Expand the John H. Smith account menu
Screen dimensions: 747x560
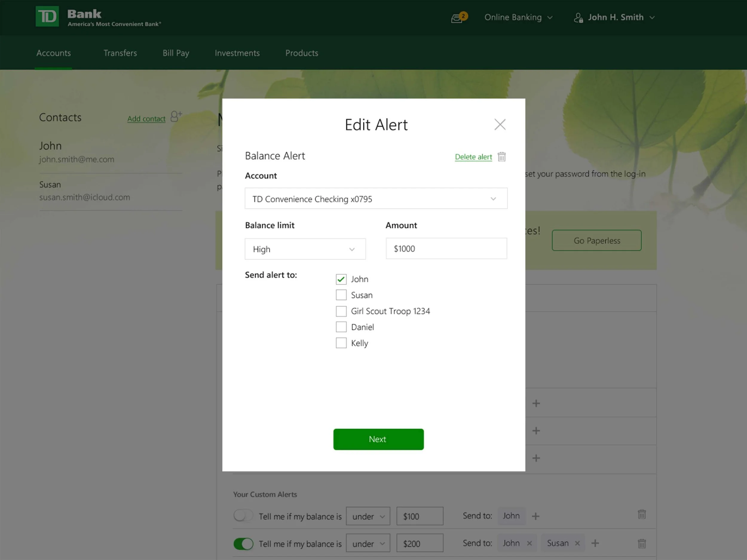622,18
